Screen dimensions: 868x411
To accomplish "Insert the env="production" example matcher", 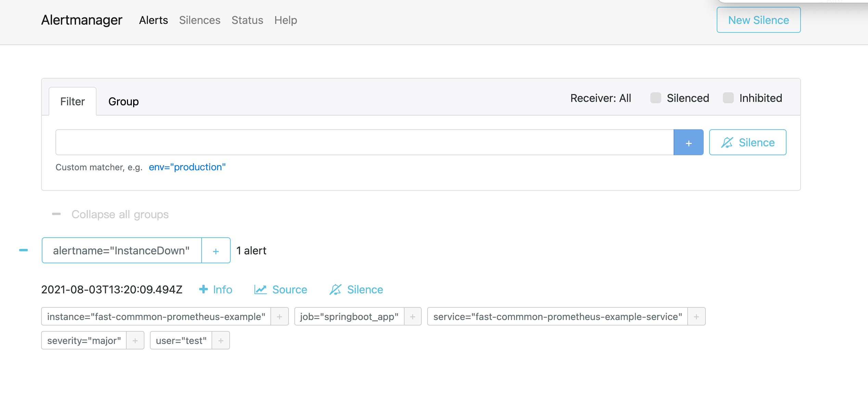I will 187,167.
